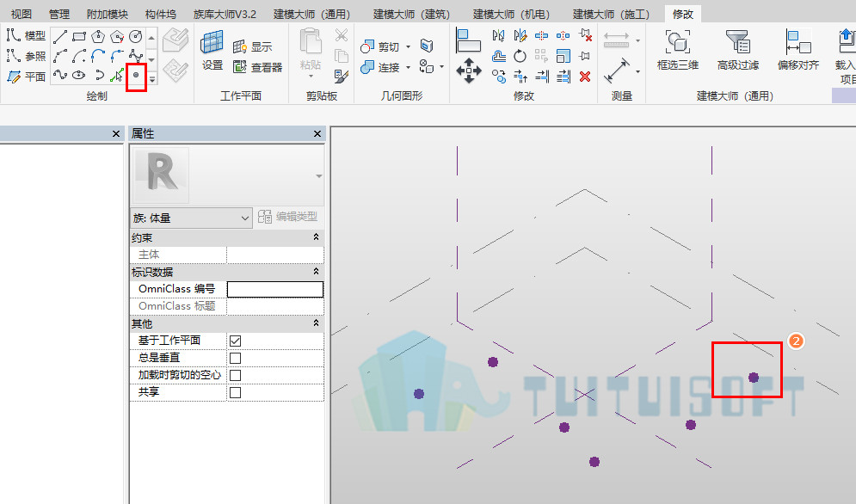The image size is (856, 504).
Task: Click the Move tool icon
Action: coord(469,71)
